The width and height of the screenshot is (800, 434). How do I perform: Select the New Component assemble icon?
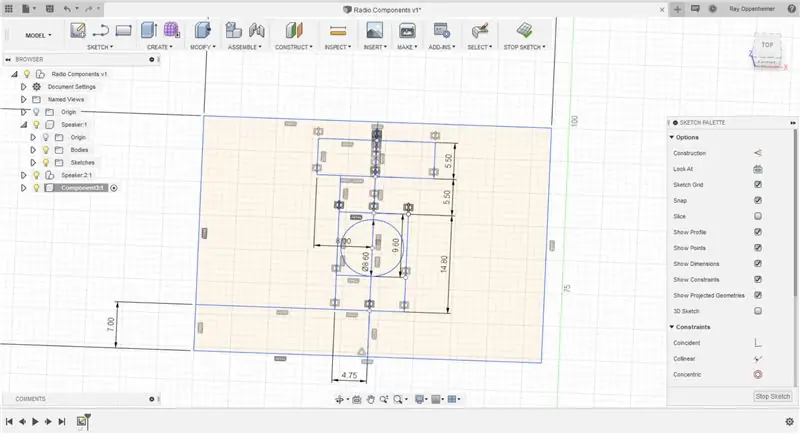pyautogui.click(x=233, y=30)
